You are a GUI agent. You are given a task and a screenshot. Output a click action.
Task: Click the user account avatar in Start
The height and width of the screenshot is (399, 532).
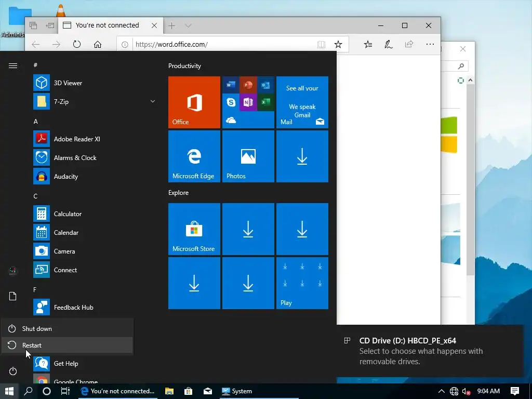(12, 270)
